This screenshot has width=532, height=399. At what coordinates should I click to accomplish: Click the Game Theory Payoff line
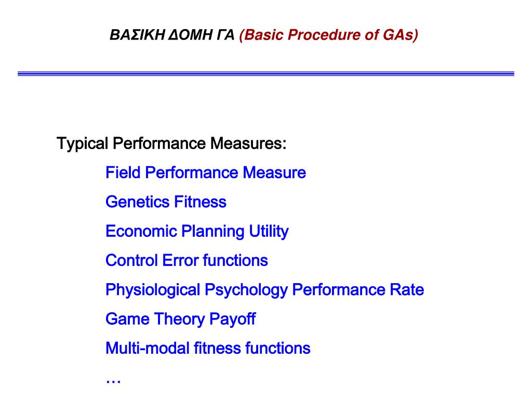pos(180,320)
